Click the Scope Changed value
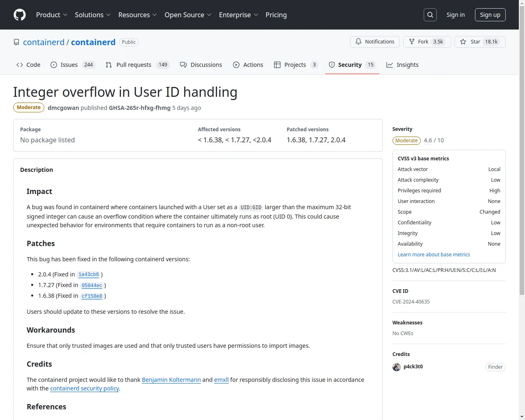This screenshot has height=420, width=525. click(490, 212)
